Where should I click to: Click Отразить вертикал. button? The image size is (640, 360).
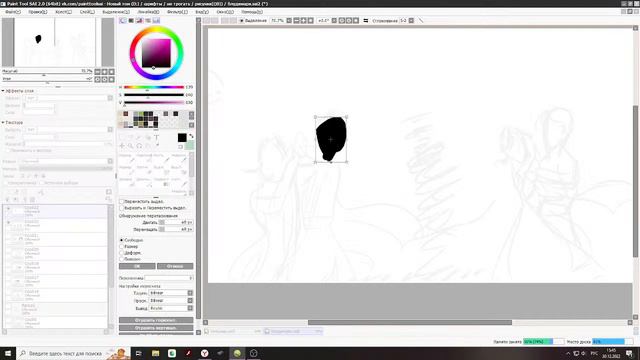(156, 328)
